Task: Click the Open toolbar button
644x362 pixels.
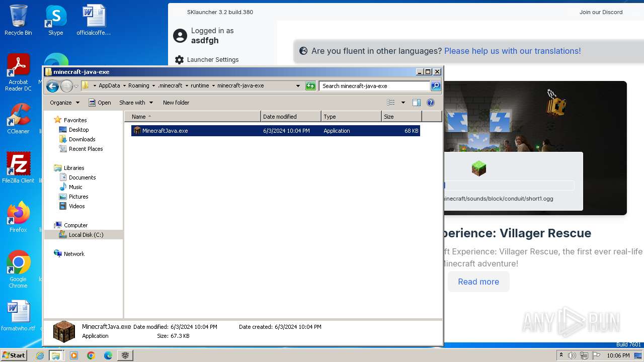Action: (100, 103)
